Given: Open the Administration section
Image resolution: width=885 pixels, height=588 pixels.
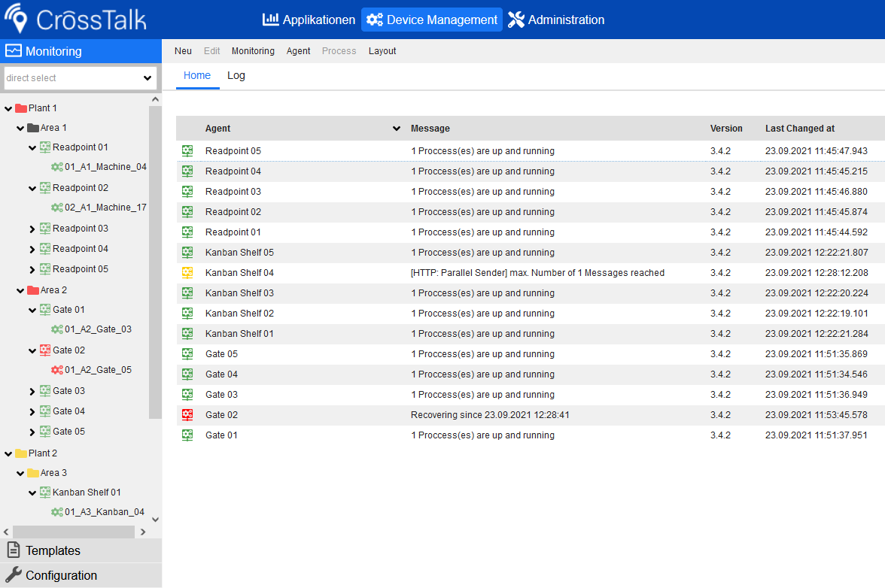Looking at the screenshot, I should (556, 20).
